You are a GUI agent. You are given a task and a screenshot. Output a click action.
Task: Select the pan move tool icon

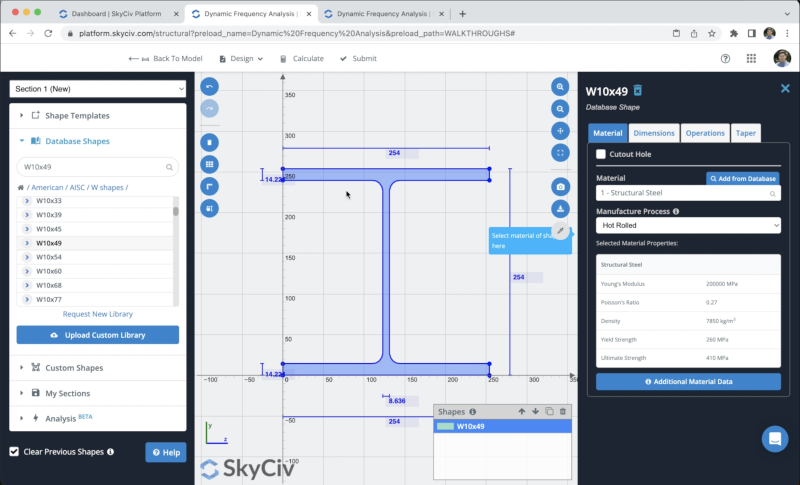click(x=560, y=131)
